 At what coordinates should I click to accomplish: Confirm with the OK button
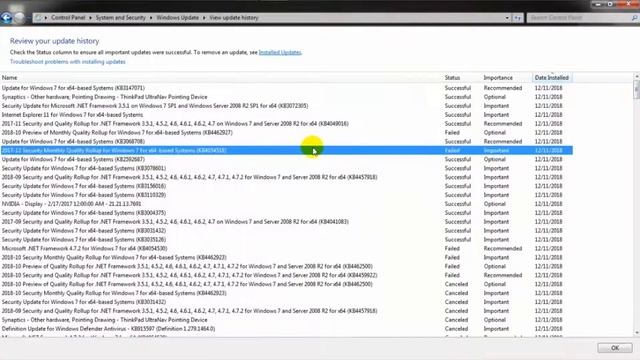615,348
